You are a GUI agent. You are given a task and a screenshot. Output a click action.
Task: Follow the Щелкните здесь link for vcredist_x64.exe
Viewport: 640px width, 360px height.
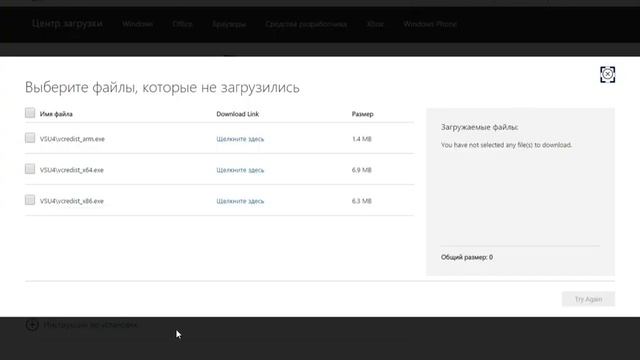click(x=240, y=170)
